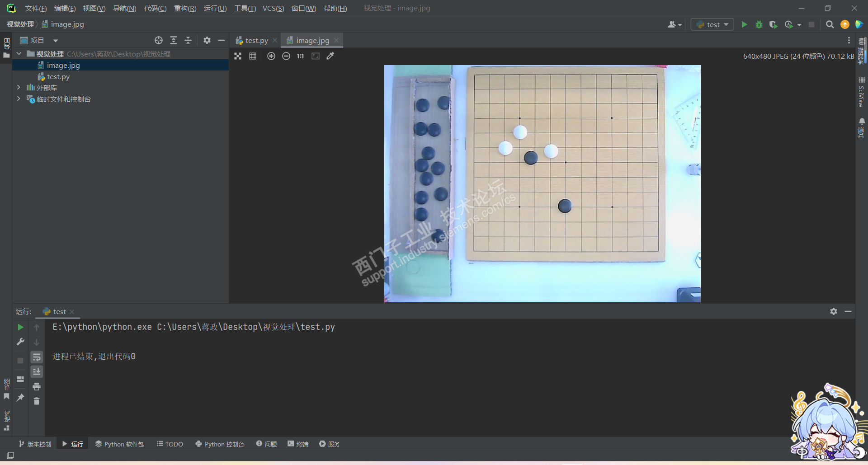Open the 运行 tool window button
The height and width of the screenshot is (465, 868).
(x=73, y=444)
